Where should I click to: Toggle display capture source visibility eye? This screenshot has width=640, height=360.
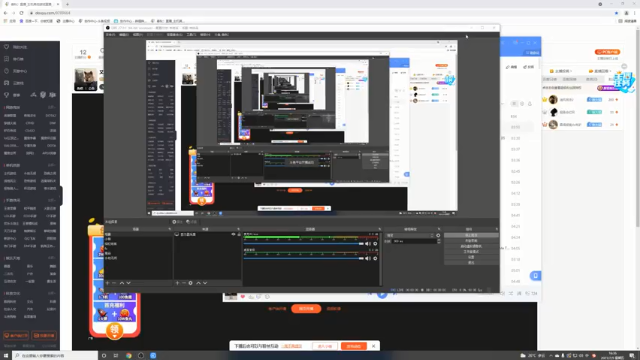[233, 234]
